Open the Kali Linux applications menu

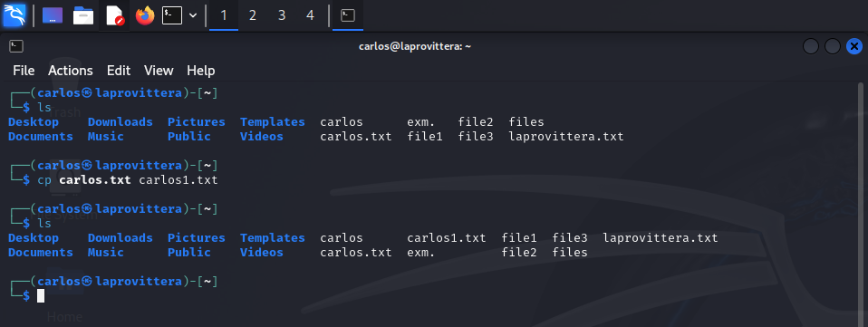click(14, 14)
